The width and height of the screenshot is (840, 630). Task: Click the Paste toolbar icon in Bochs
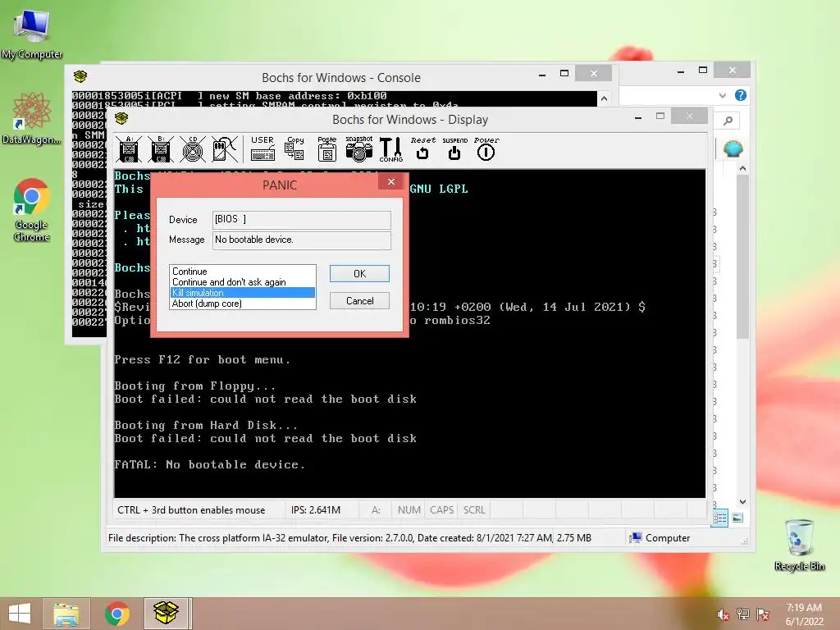[x=326, y=148]
